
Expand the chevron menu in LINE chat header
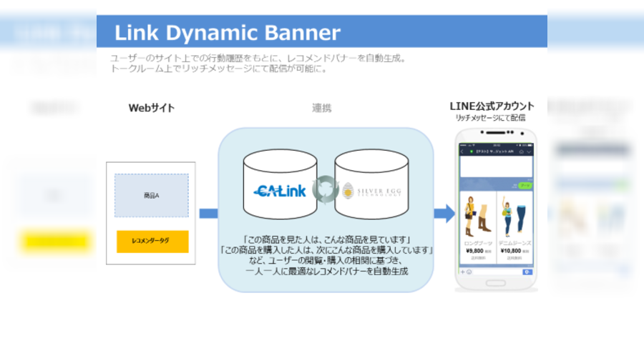[529, 151]
